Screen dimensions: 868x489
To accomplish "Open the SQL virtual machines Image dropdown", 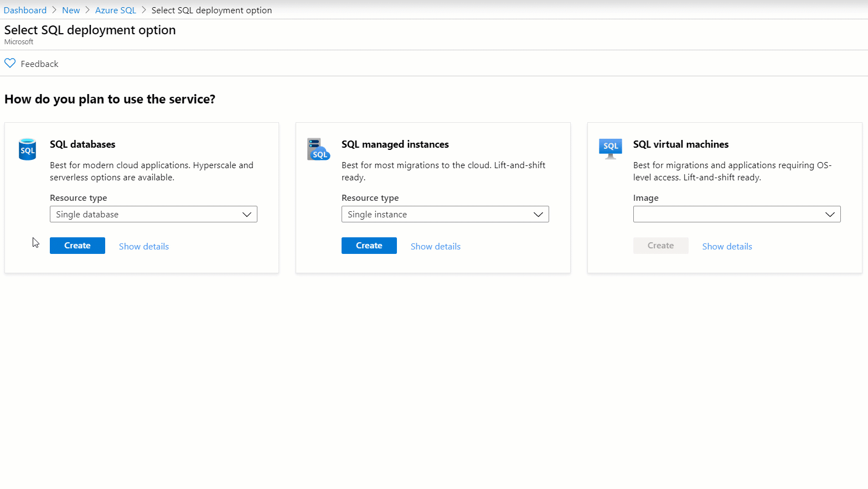I will (x=737, y=214).
